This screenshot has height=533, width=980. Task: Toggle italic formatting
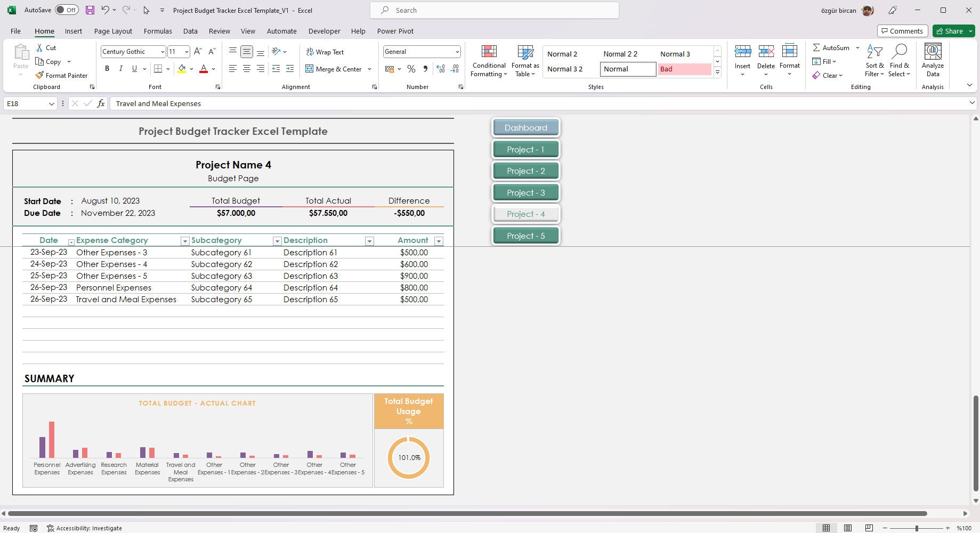[120, 69]
